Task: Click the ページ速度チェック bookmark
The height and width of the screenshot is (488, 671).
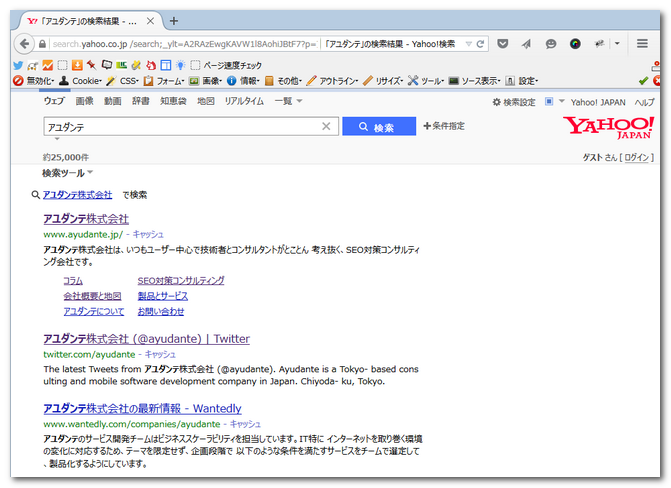Action: point(226,65)
